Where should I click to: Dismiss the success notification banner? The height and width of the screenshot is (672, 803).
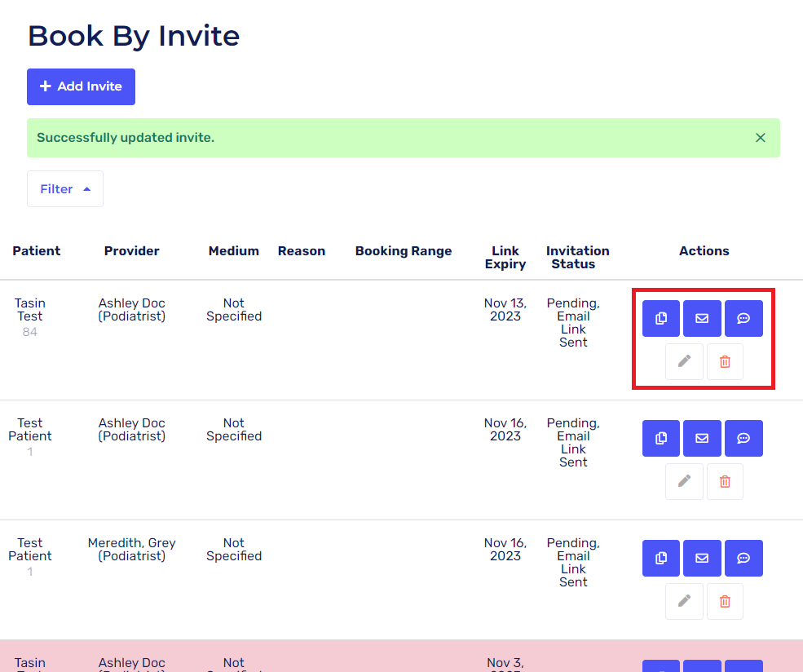(761, 138)
